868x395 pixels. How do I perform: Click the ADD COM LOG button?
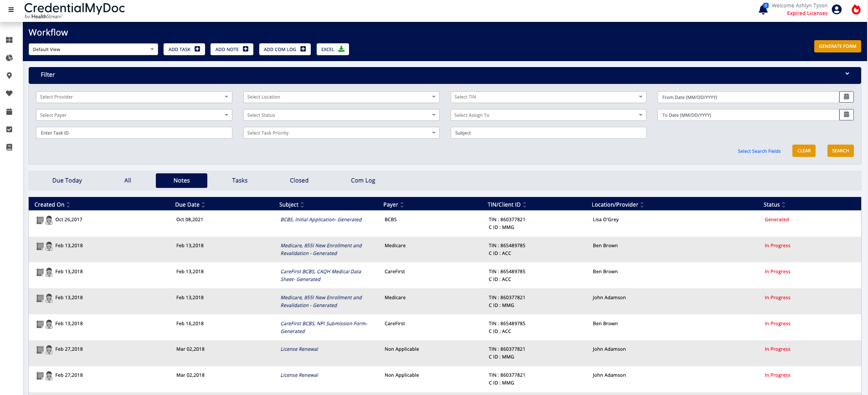285,49
